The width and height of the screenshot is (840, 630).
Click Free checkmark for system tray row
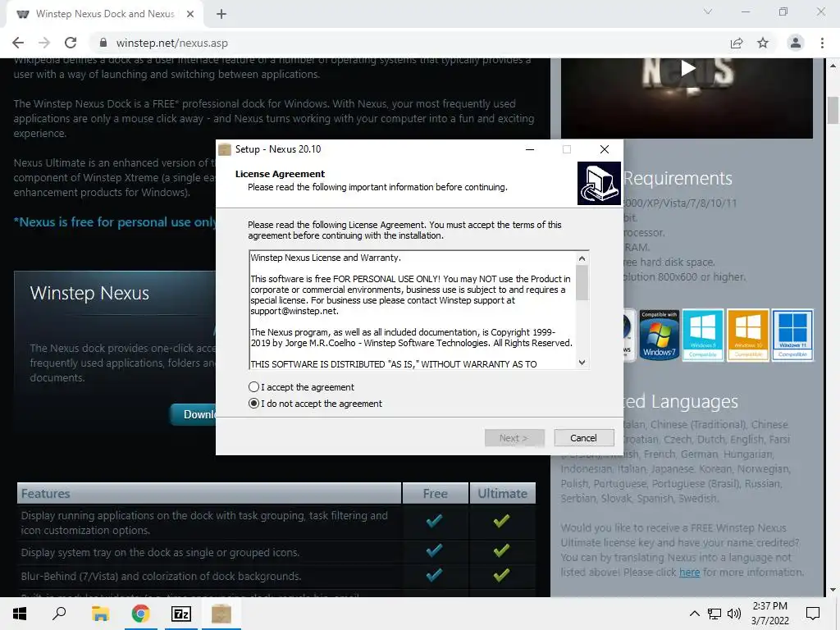[434, 550]
